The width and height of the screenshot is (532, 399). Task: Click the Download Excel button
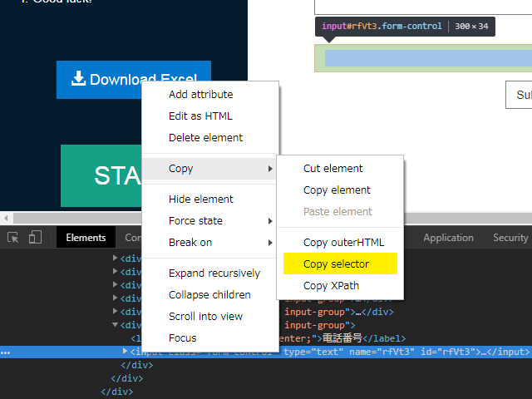(x=134, y=80)
